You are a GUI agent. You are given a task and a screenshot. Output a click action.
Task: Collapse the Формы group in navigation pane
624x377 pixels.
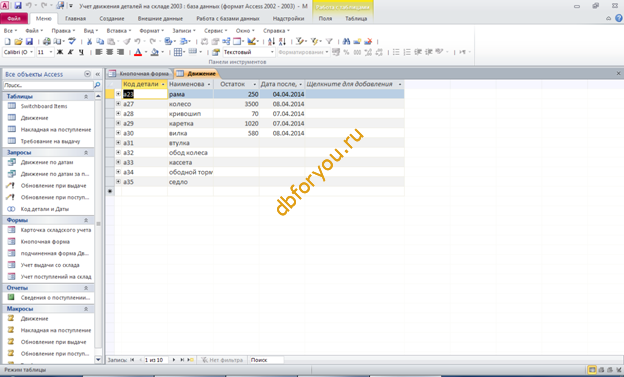coord(86,221)
